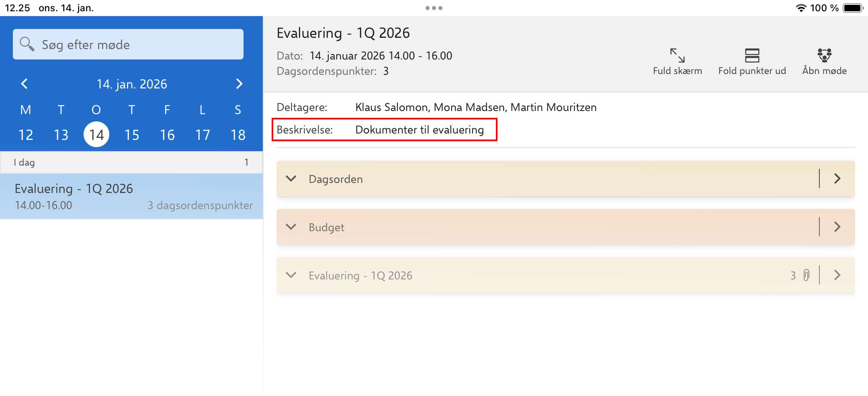Image resolution: width=868 pixels, height=396 pixels.
Task: Tap the three-dot multitasking indicator
Action: tap(434, 8)
